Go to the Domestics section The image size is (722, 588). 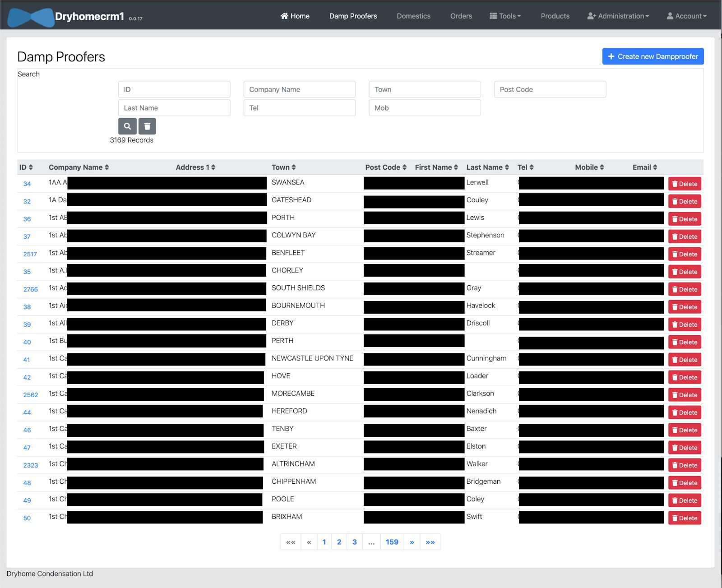pyautogui.click(x=413, y=16)
